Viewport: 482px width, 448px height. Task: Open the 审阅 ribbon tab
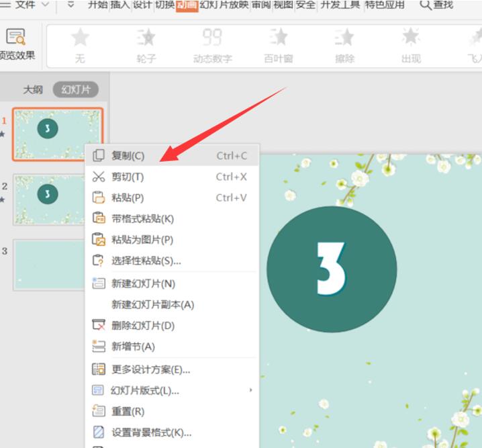pos(261,5)
